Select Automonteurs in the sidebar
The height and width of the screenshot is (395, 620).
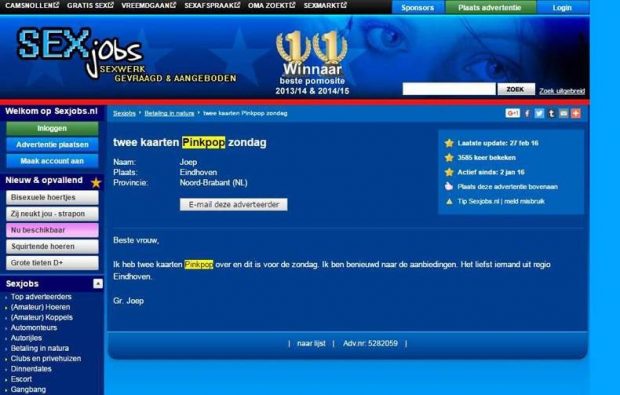tap(34, 327)
